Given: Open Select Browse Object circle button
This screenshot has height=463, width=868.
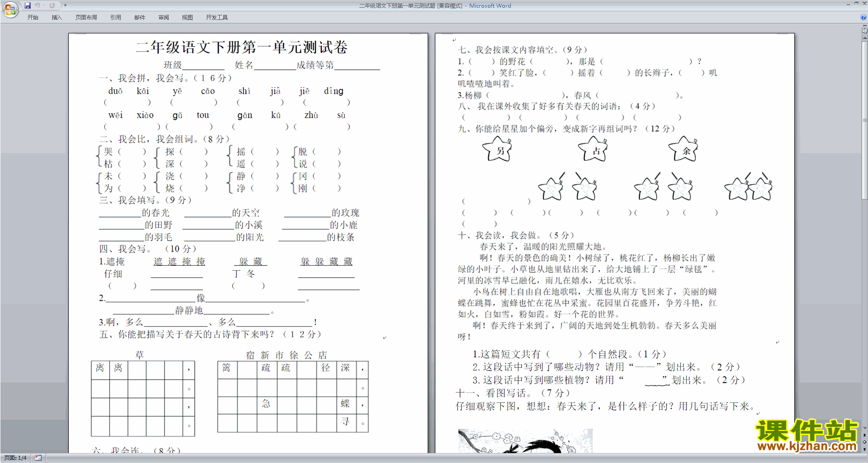Looking at the screenshot, I should [864, 442].
